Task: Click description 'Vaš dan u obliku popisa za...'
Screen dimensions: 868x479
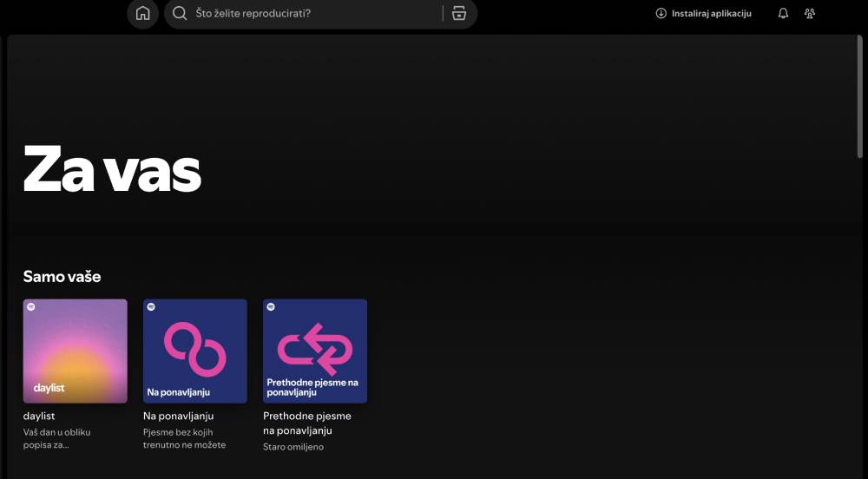Action: [56, 438]
